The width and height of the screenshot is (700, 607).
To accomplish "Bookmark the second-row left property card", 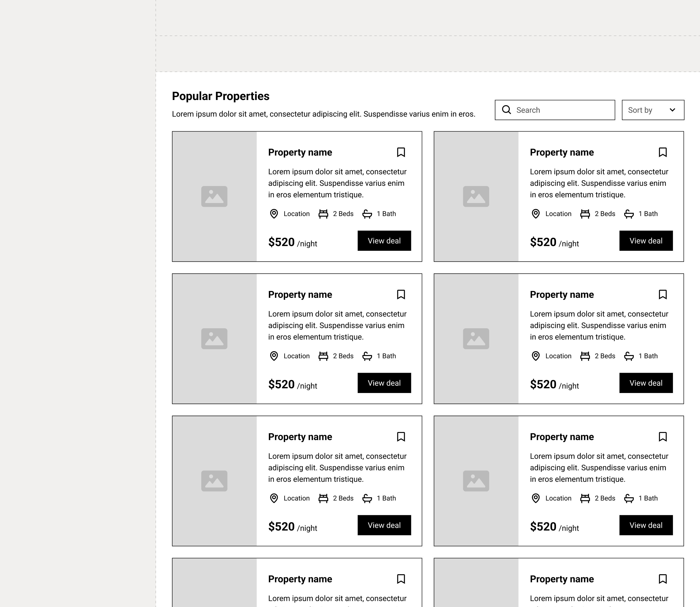I will pos(401,295).
